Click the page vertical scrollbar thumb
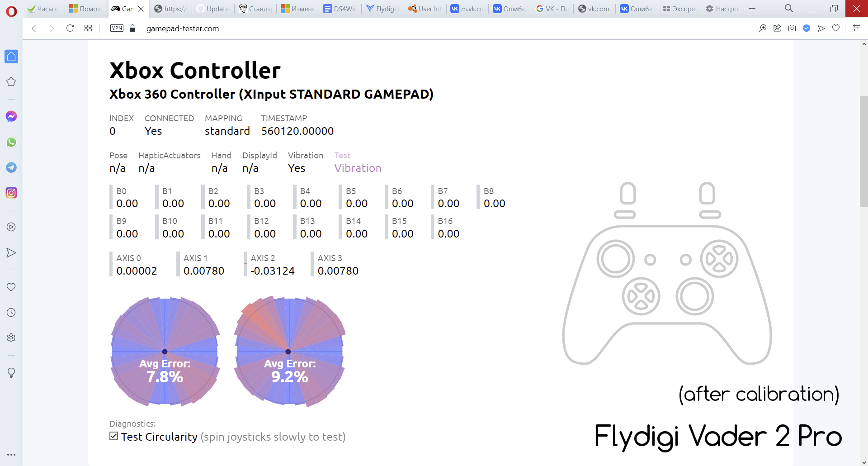 click(x=863, y=151)
